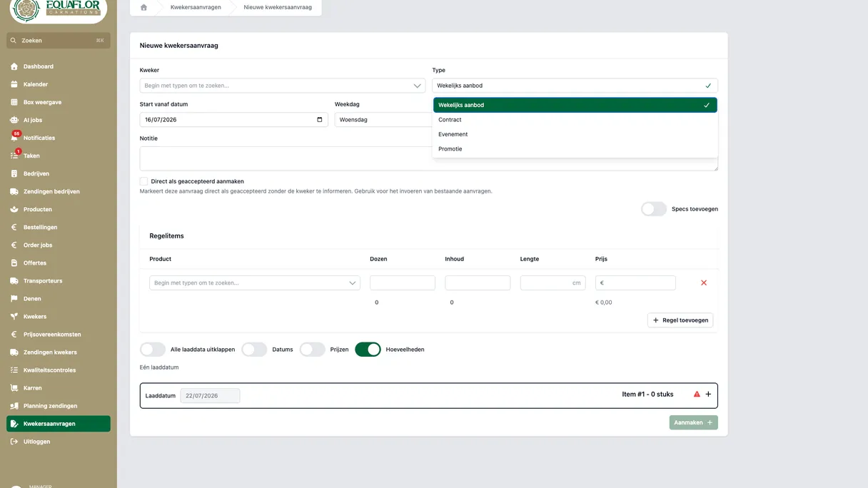Turn on the Prijzen switch
868x488 pixels.
[x=312, y=350]
